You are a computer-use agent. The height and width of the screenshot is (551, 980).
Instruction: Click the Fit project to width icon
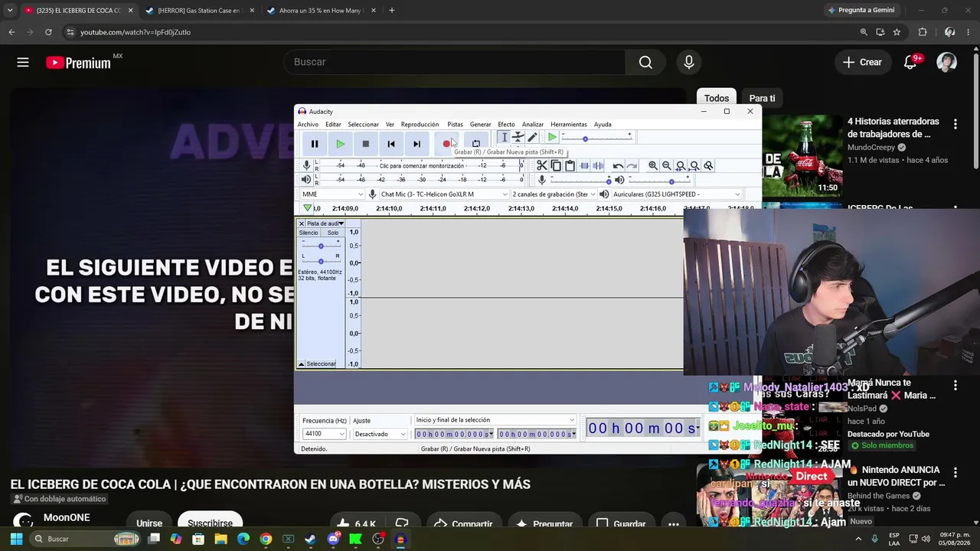694,165
